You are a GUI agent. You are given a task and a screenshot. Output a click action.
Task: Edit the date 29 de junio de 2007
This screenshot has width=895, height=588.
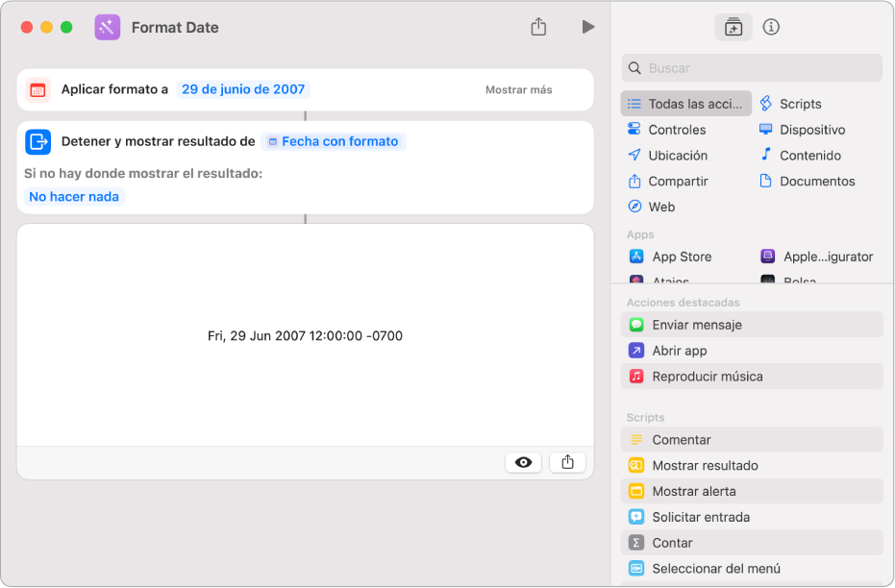(x=243, y=89)
